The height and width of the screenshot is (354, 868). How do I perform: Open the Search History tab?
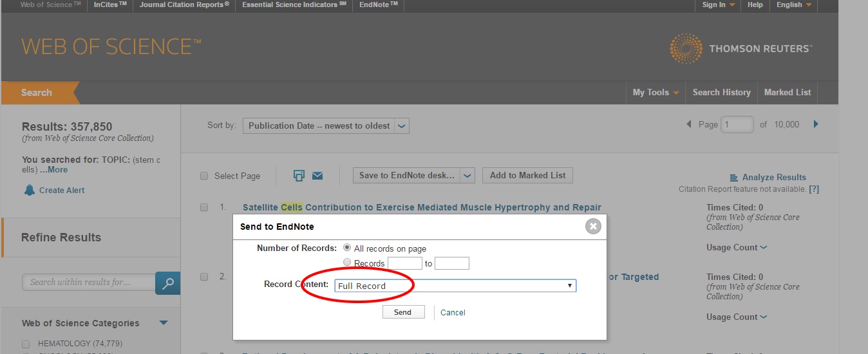(721, 92)
